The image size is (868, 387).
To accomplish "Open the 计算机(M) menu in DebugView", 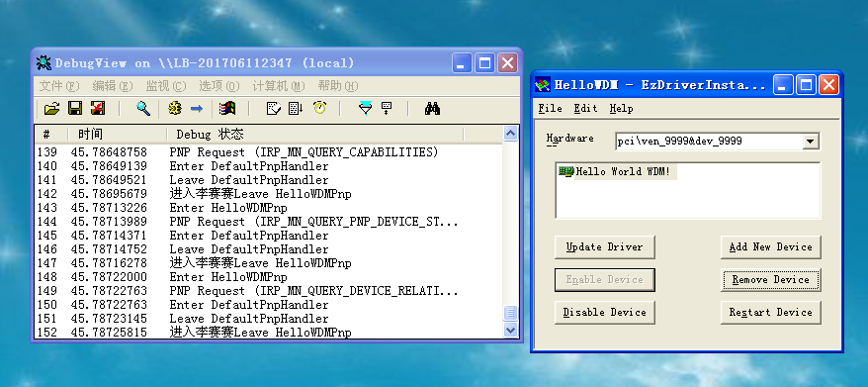I will click(x=279, y=86).
